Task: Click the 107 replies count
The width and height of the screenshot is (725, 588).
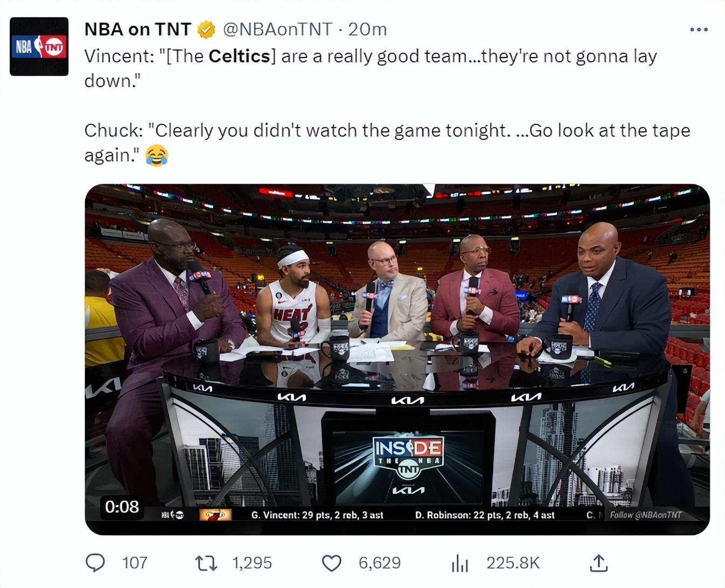Action: coord(135,563)
